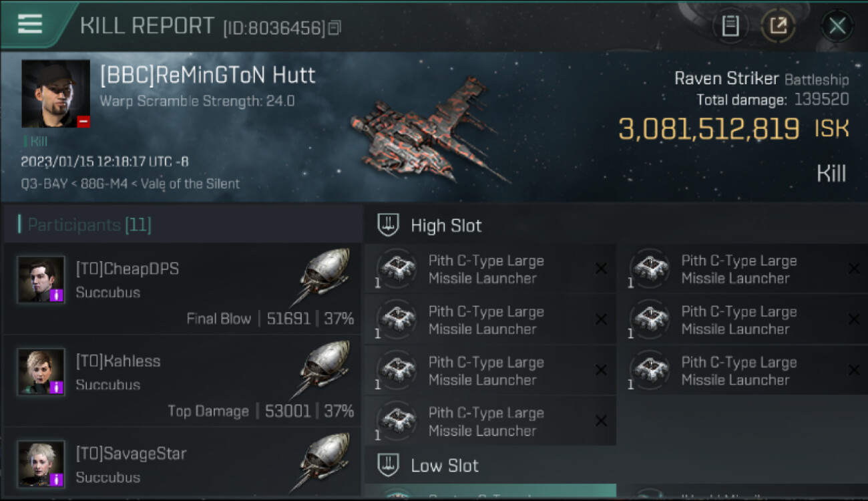Open the clipboard notes icon
This screenshot has width=868, height=501.
(x=730, y=27)
